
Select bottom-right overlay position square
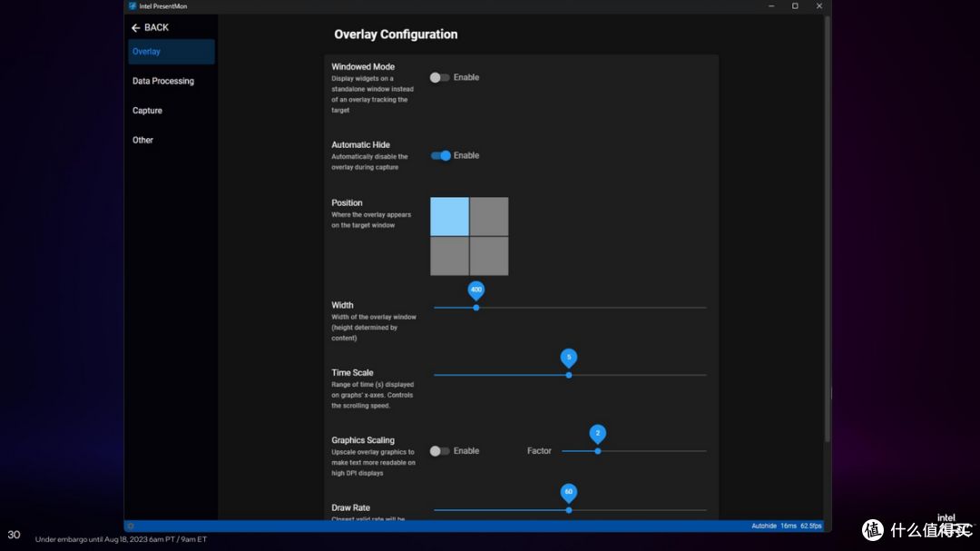click(x=489, y=256)
